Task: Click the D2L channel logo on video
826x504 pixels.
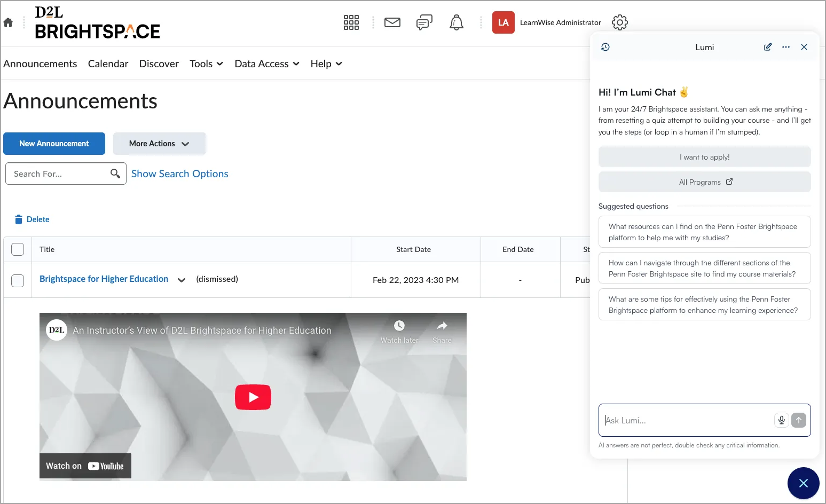Action: point(57,330)
